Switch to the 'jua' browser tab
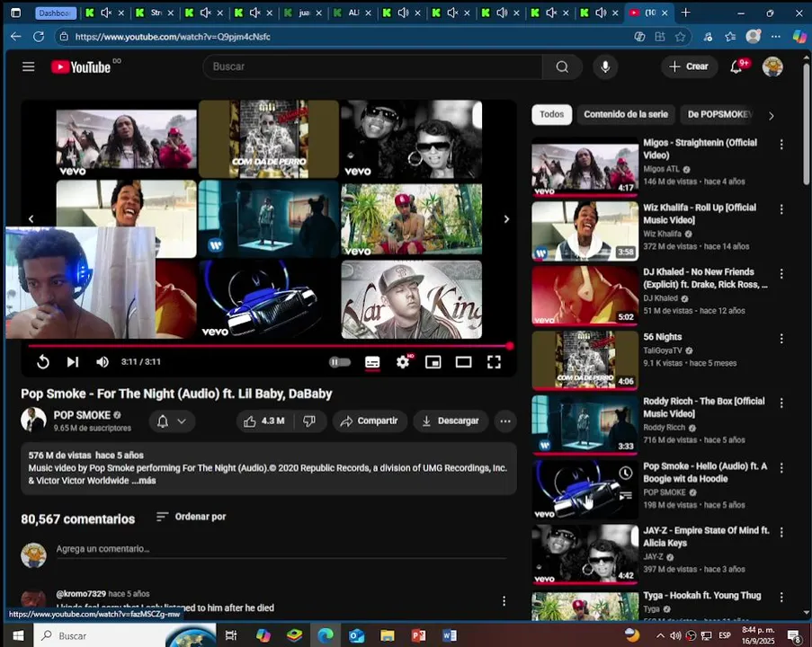 (303, 13)
